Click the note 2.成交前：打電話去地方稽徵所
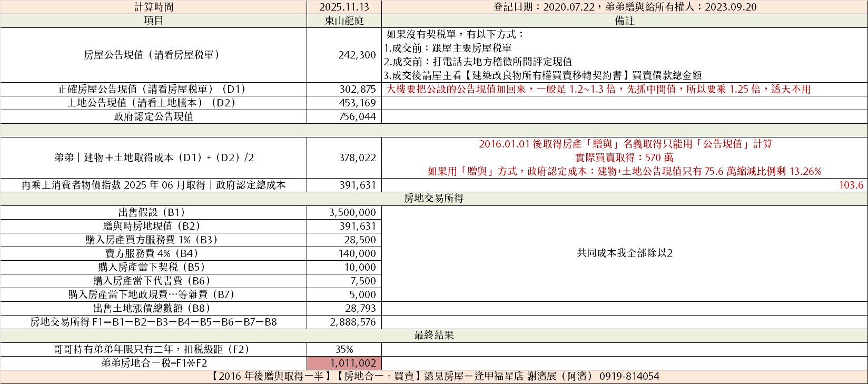Screen dimensions: 868x384 [x=477, y=62]
